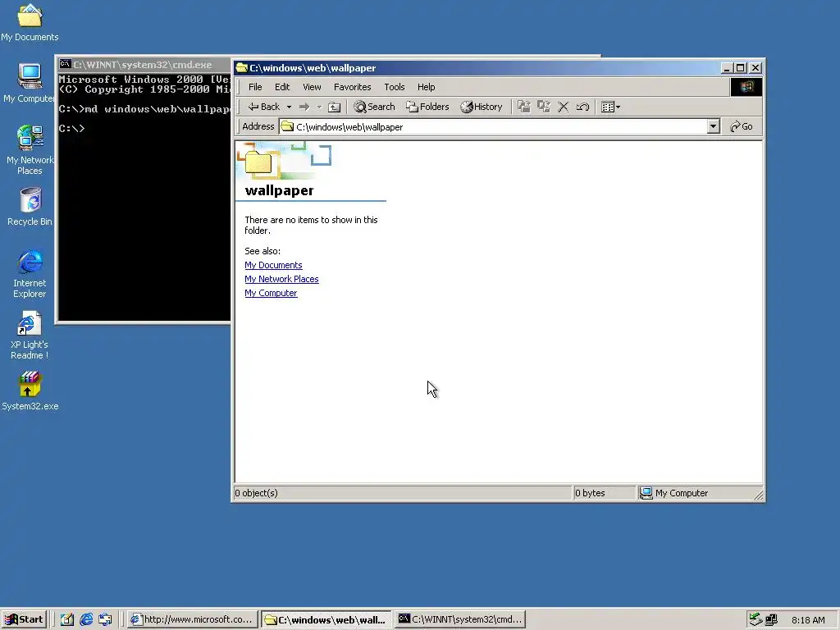Viewport: 840px width, 630px height.
Task: Click the '0 object(s)' status text
Action: [x=256, y=493]
